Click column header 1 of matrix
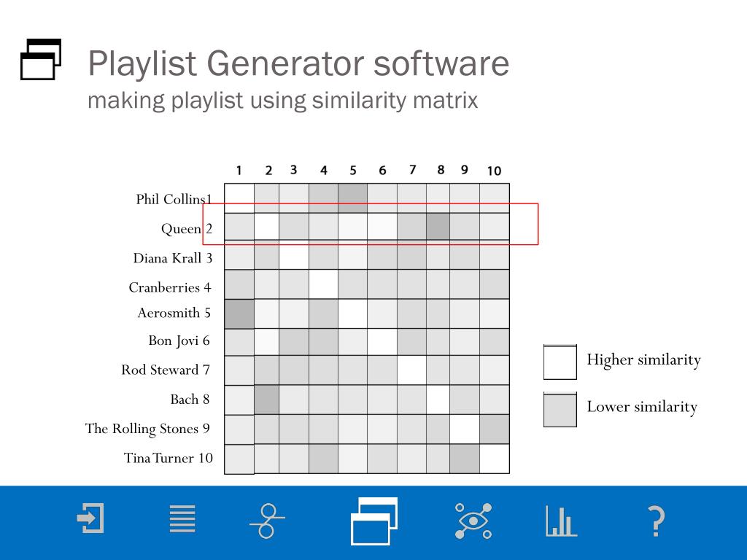Image resolution: width=747 pixels, height=560 pixels. click(x=239, y=171)
